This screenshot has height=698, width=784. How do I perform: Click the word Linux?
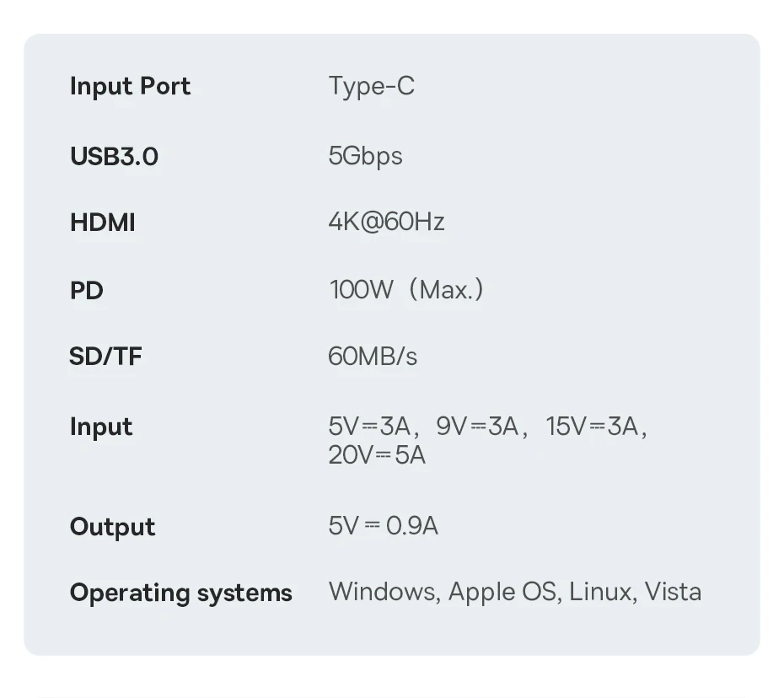click(x=602, y=592)
